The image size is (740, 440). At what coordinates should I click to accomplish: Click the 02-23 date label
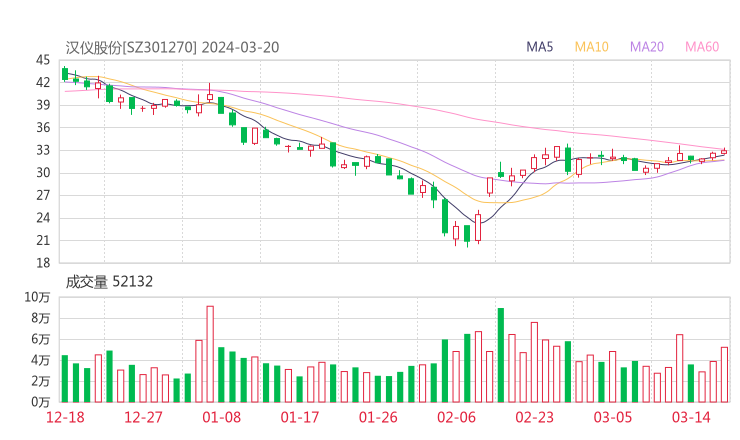pyautogui.click(x=534, y=417)
